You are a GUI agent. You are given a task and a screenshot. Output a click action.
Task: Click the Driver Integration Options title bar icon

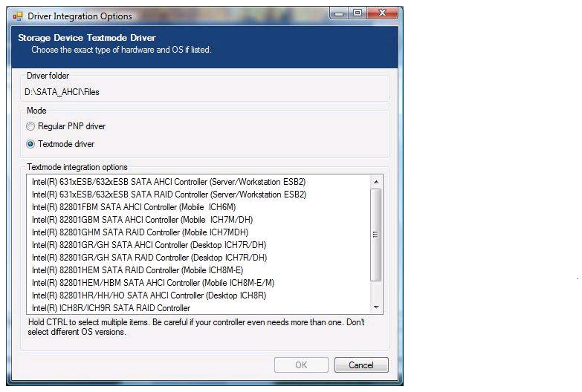coord(18,16)
